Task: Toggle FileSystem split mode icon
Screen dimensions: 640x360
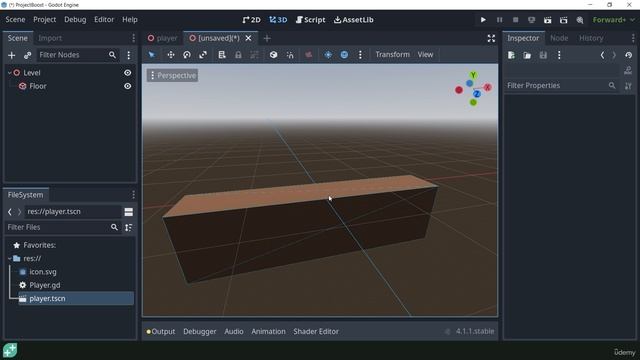Action: 129,212
